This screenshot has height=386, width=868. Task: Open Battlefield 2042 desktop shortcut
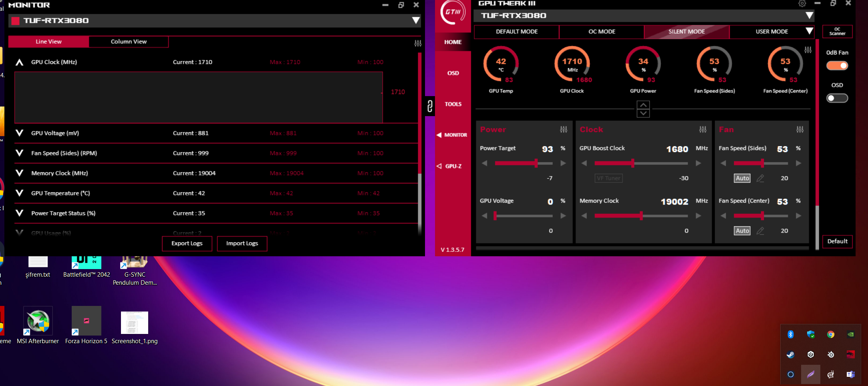tap(87, 267)
